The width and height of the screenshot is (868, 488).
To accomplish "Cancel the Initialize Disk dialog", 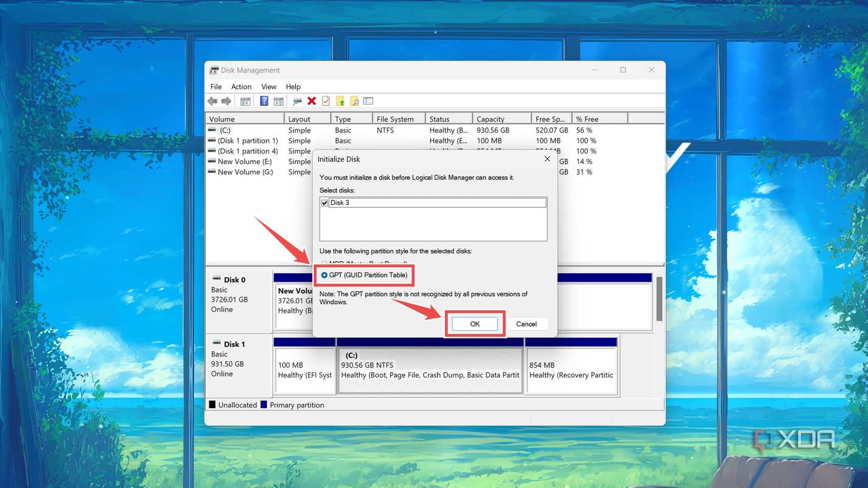I will coord(527,324).
